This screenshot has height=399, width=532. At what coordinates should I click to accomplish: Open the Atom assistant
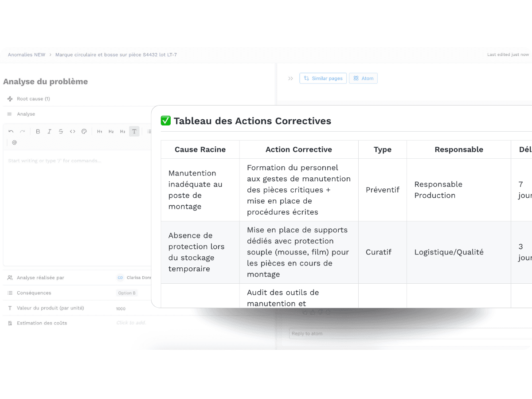tap(363, 78)
